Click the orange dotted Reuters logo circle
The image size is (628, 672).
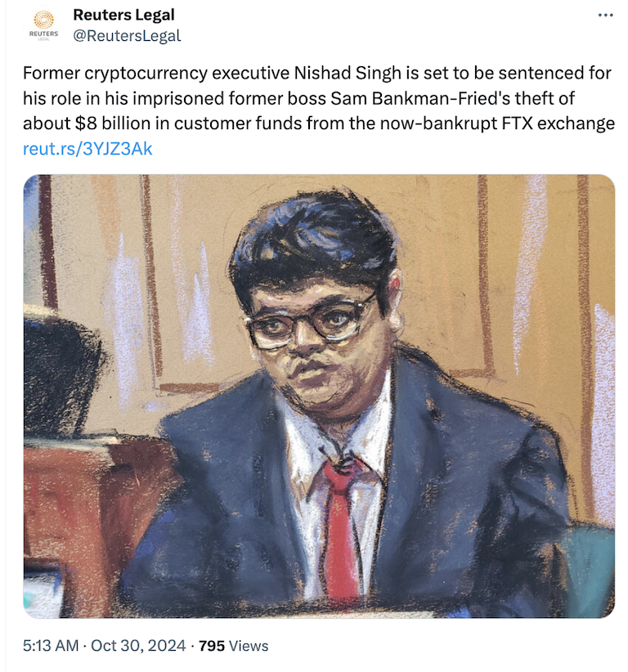(x=43, y=20)
